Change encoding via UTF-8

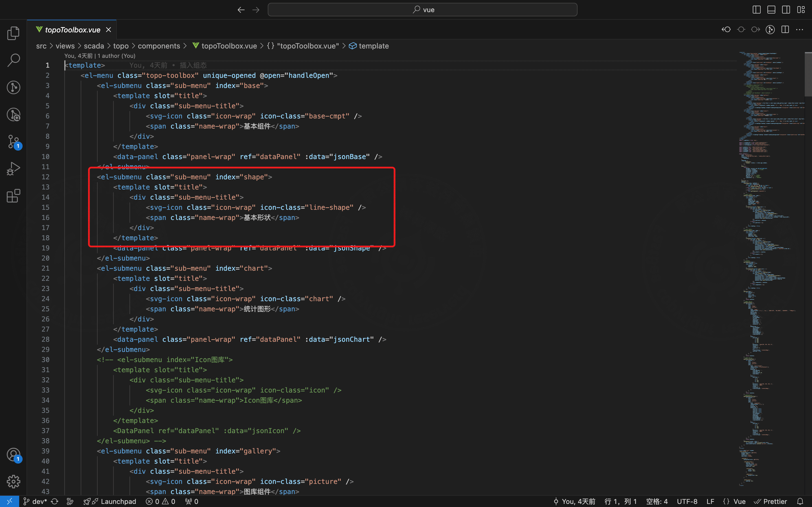pyautogui.click(x=687, y=501)
